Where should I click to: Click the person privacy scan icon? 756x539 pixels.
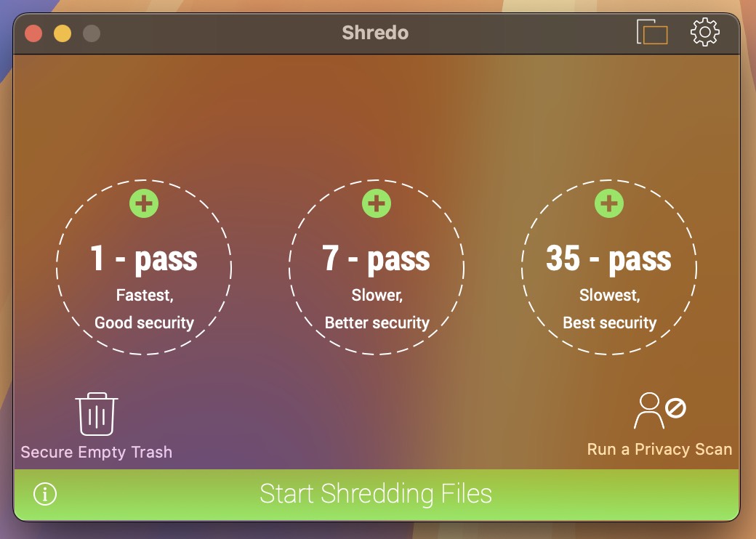[659, 410]
